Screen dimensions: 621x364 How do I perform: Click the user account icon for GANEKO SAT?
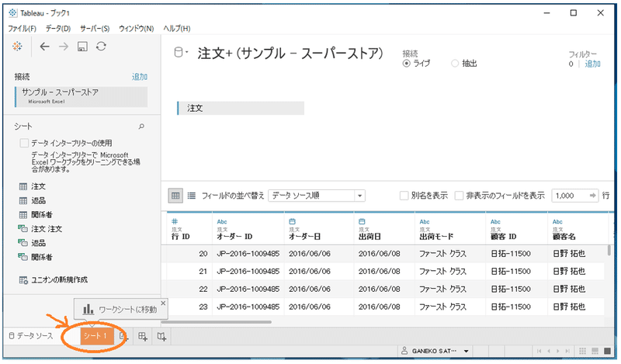[x=404, y=351]
